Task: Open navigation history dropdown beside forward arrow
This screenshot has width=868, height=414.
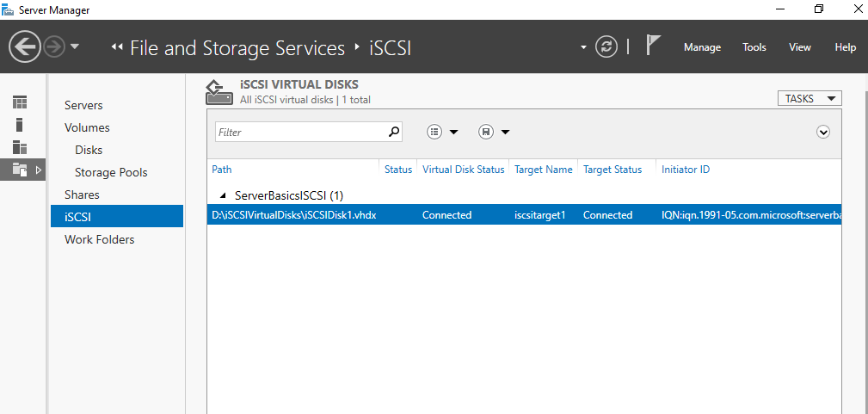Action: pyautogui.click(x=75, y=47)
